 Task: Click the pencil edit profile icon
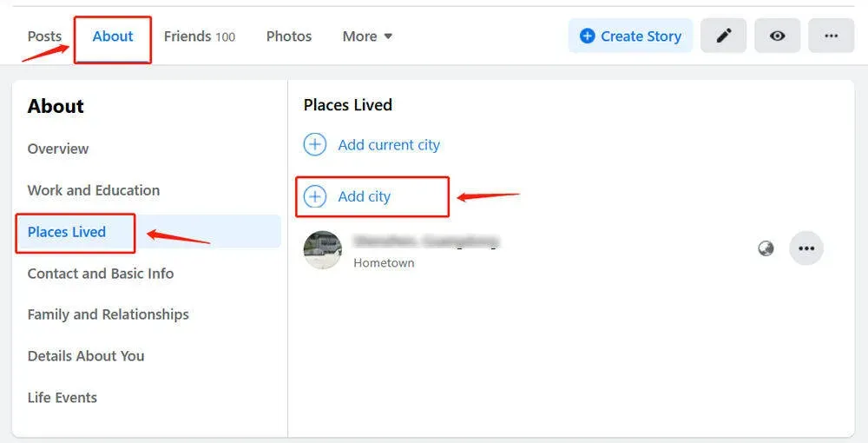tap(724, 36)
